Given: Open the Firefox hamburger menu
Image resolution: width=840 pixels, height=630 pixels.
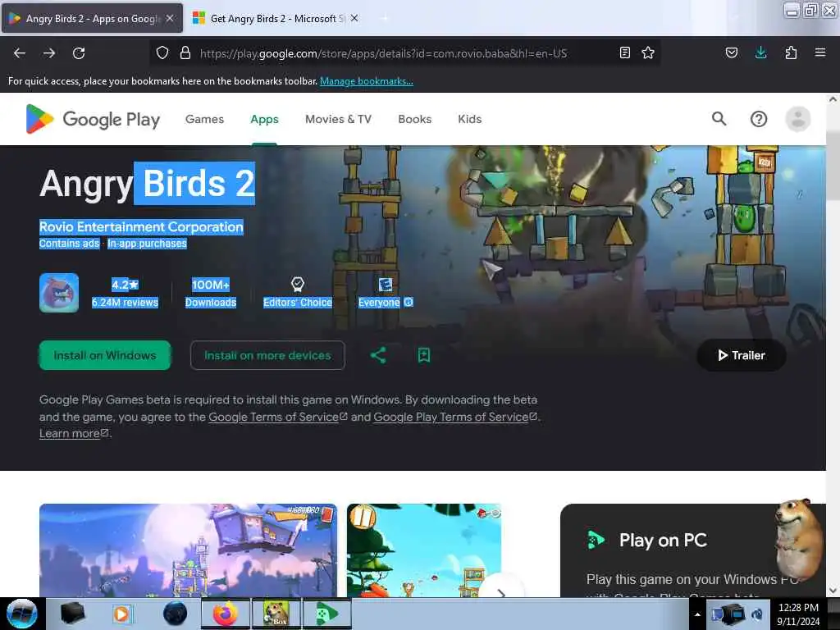Looking at the screenshot, I should coord(820,52).
